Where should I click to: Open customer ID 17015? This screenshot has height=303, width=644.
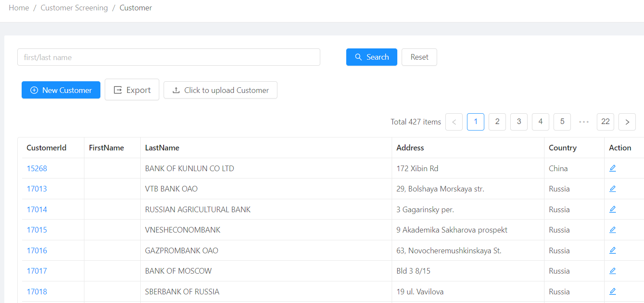(x=37, y=230)
